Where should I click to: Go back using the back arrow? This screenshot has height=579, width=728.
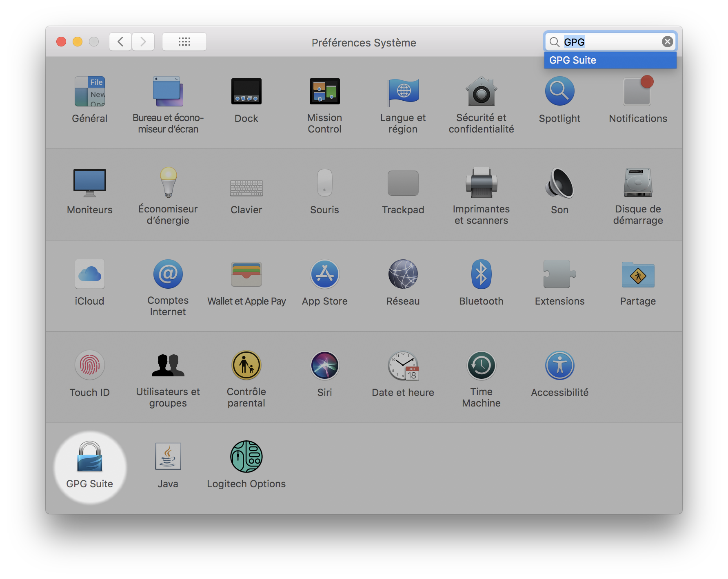[x=120, y=42]
